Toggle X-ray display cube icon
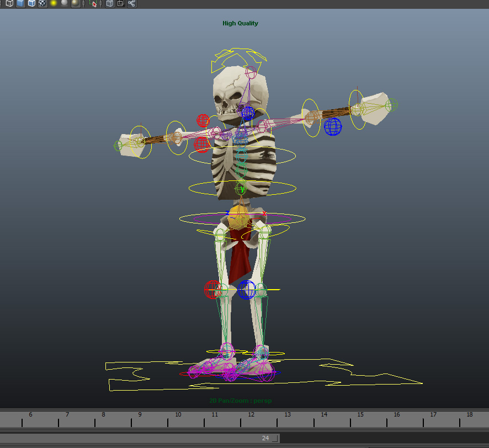 [x=109, y=3]
